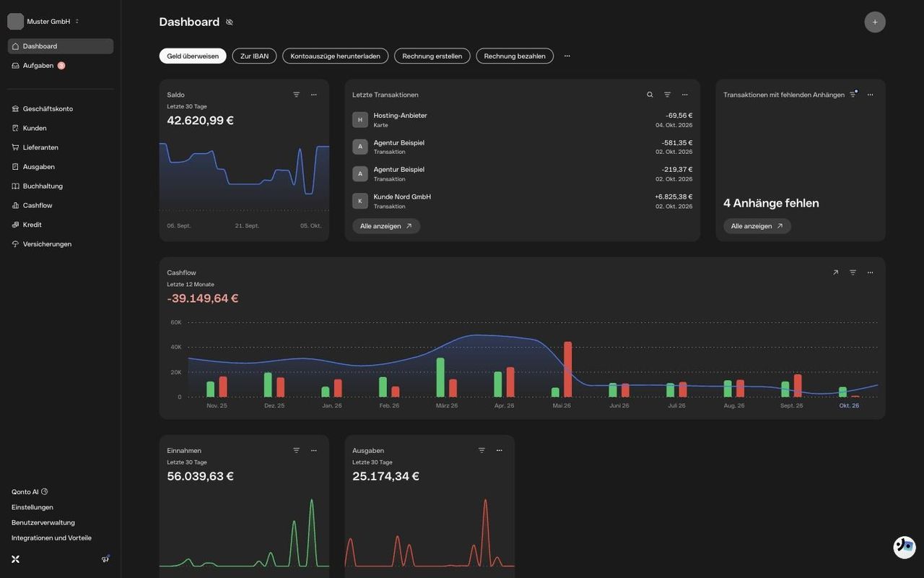Click the Geld überweisen button

(193, 56)
